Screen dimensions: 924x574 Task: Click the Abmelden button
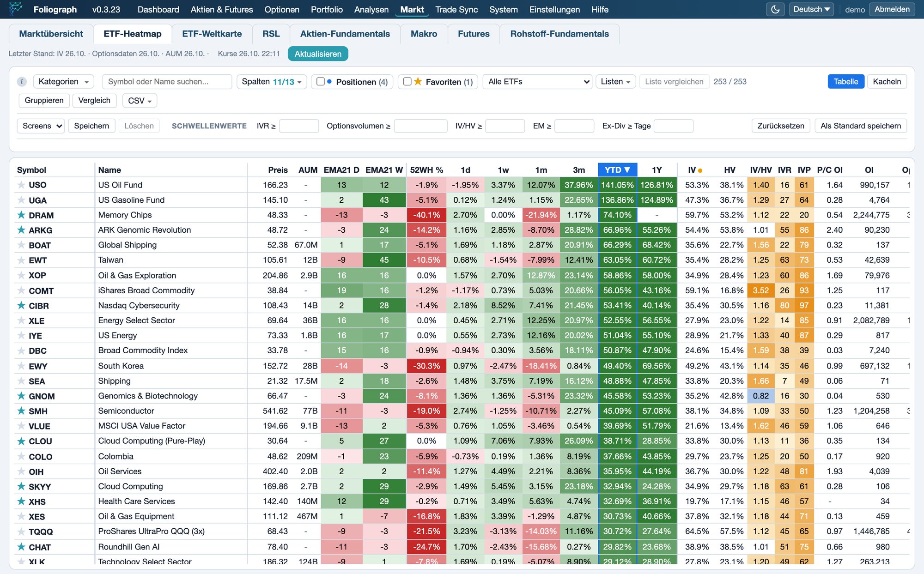pyautogui.click(x=892, y=9)
